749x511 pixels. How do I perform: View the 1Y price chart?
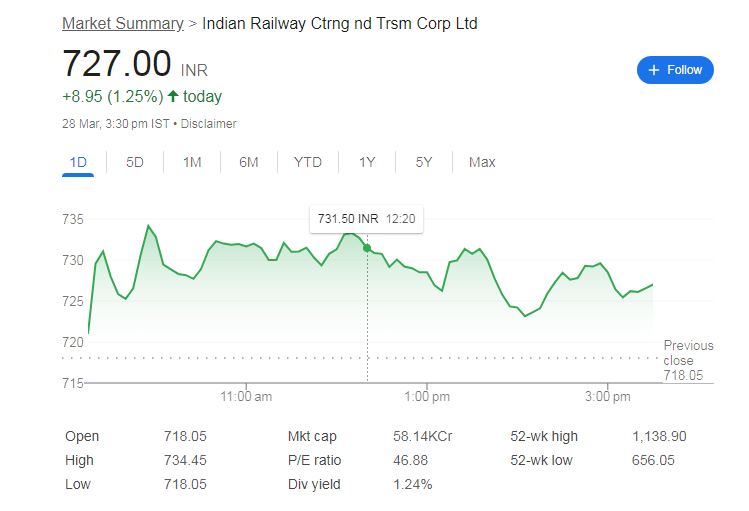coord(367,162)
